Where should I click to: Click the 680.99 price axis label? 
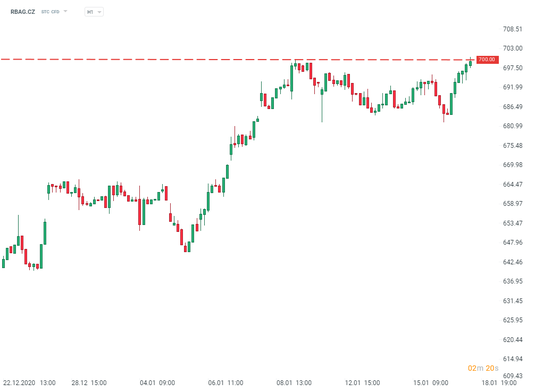click(513, 126)
